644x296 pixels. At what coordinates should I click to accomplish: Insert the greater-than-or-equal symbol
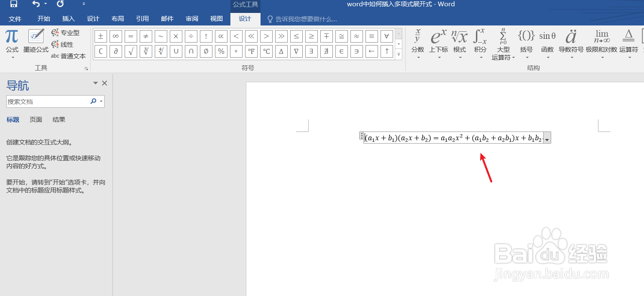[x=312, y=36]
